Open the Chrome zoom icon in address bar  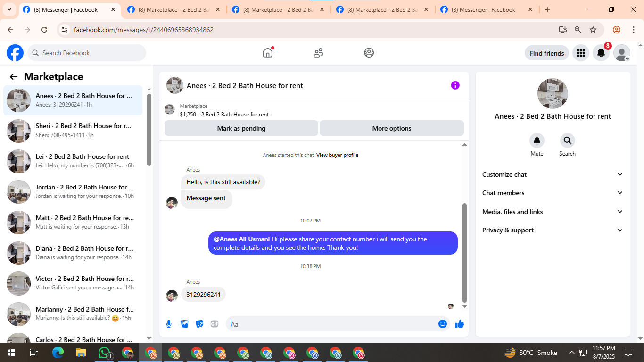578,30
